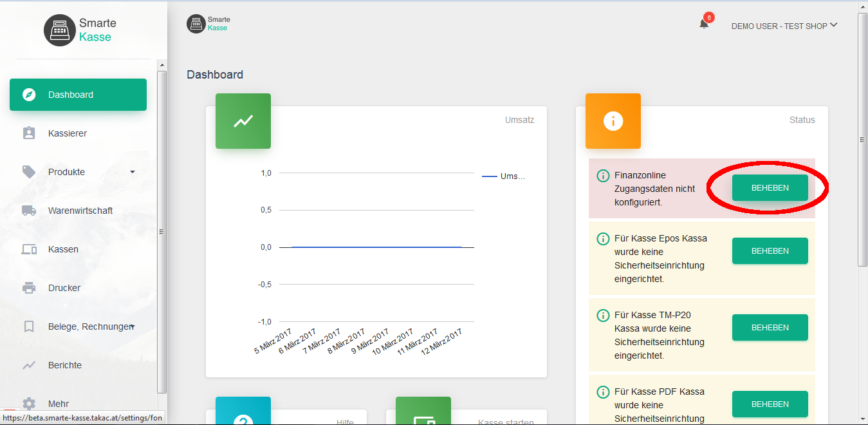Click BEHEBEN for Finanzonline Zugangsdaten
868x425 pixels.
[770, 187]
